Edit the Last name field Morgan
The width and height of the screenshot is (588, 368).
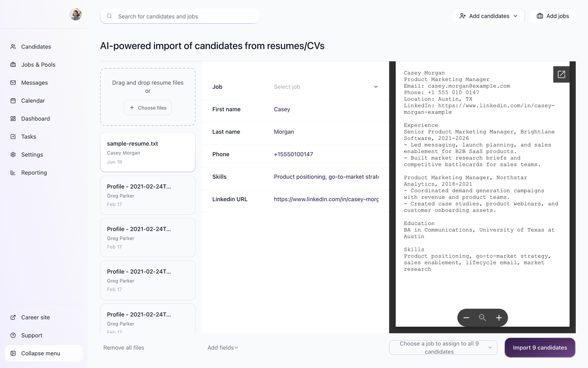coord(326,132)
